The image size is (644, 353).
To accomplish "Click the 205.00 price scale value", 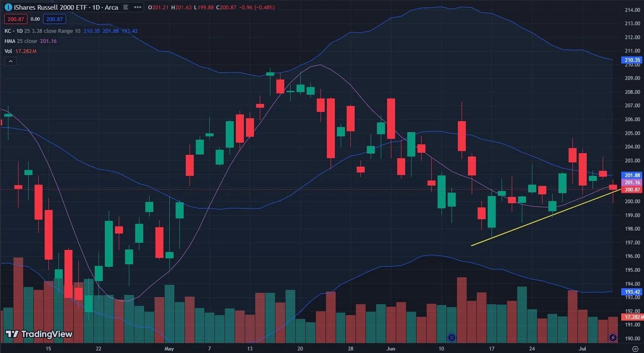I will pos(633,133).
